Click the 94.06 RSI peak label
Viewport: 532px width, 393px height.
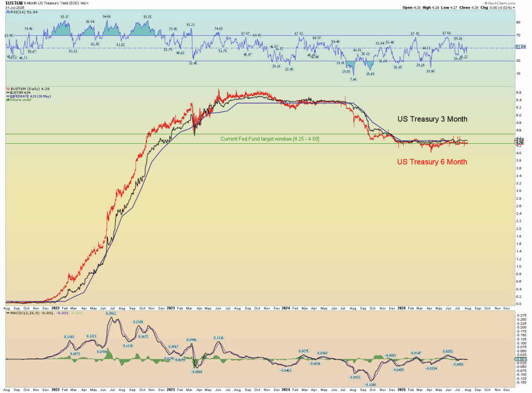point(107,17)
